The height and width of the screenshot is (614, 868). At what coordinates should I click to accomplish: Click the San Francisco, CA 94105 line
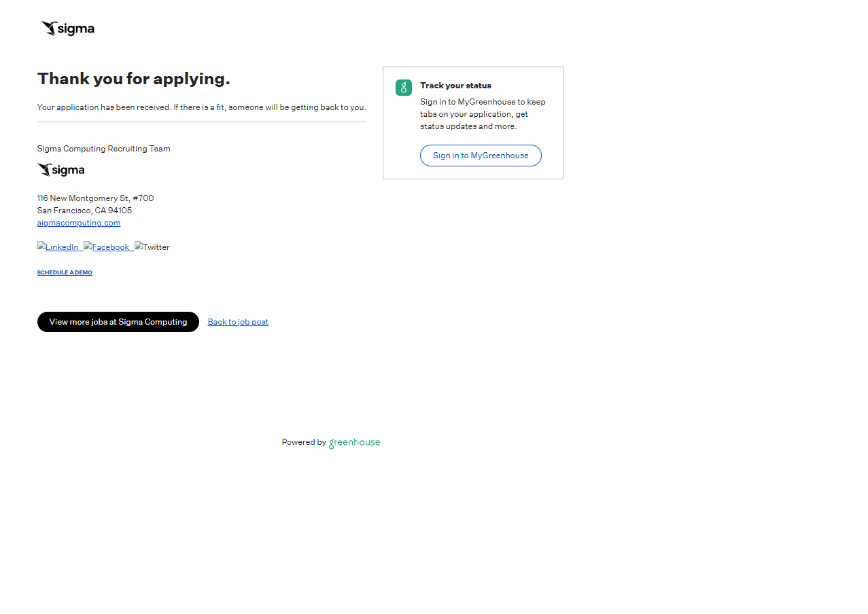84,211
